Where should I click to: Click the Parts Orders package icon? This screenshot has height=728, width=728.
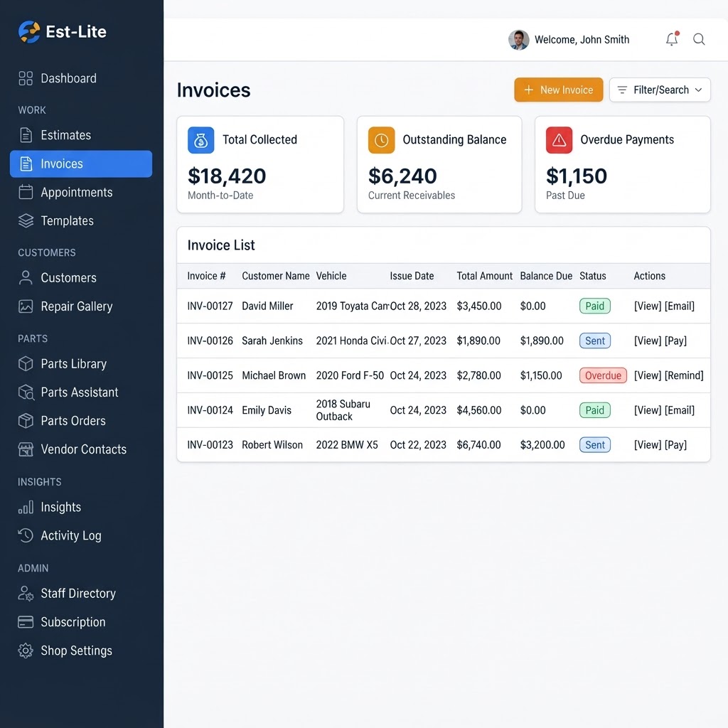[26, 421]
